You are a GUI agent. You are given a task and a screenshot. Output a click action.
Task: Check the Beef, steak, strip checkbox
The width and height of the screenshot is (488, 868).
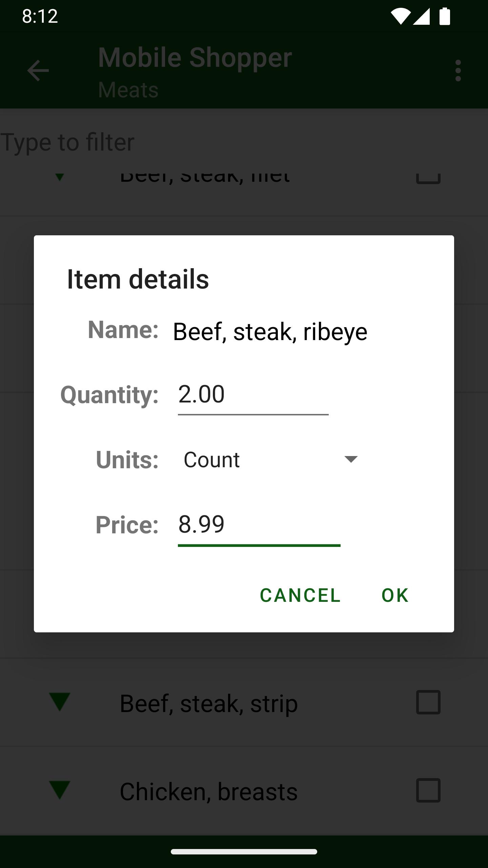428,702
